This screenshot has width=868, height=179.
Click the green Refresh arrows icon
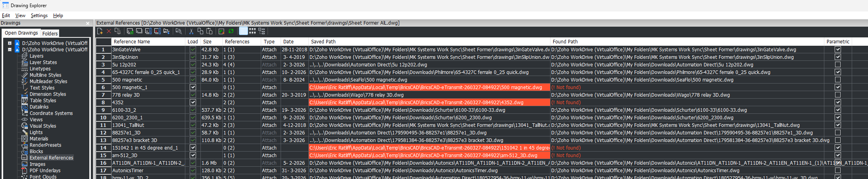click(231, 31)
